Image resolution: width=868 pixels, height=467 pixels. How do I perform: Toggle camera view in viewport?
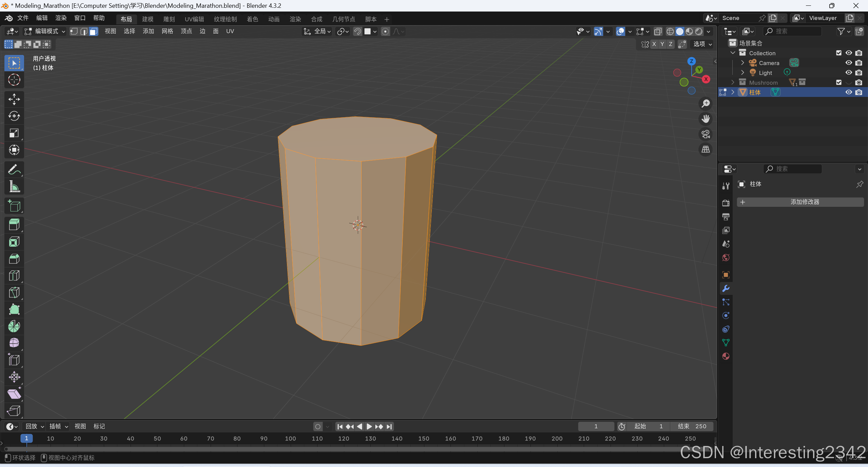(706, 134)
